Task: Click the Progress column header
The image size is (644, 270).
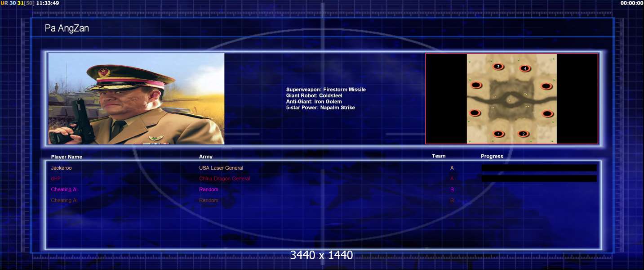Action: coord(492,157)
